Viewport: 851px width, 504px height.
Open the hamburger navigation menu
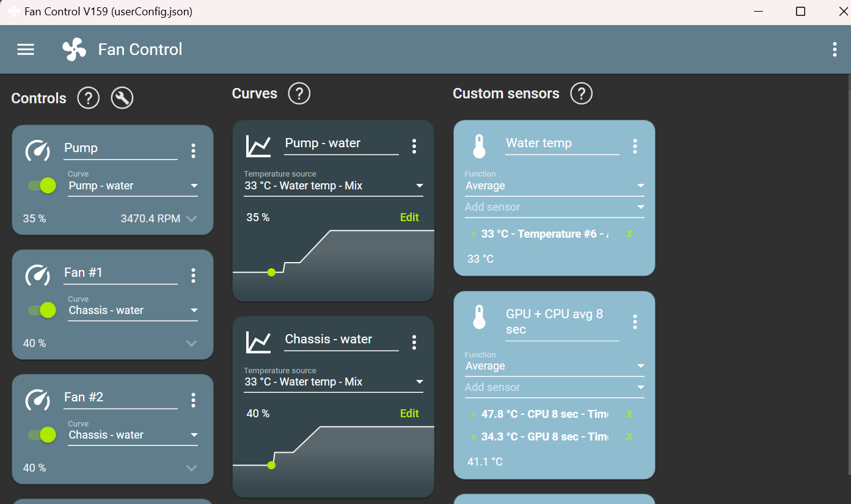[26, 49]
